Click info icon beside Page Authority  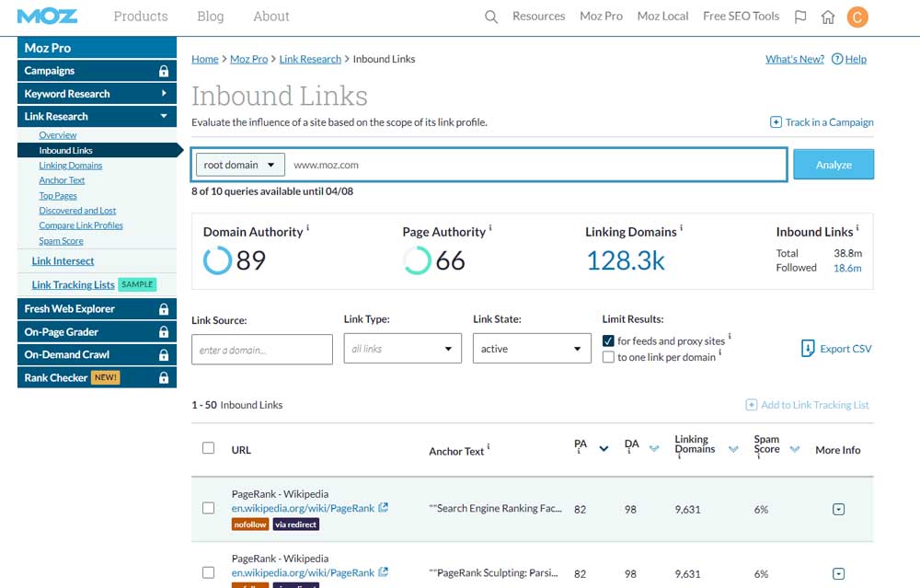point(490,227)
